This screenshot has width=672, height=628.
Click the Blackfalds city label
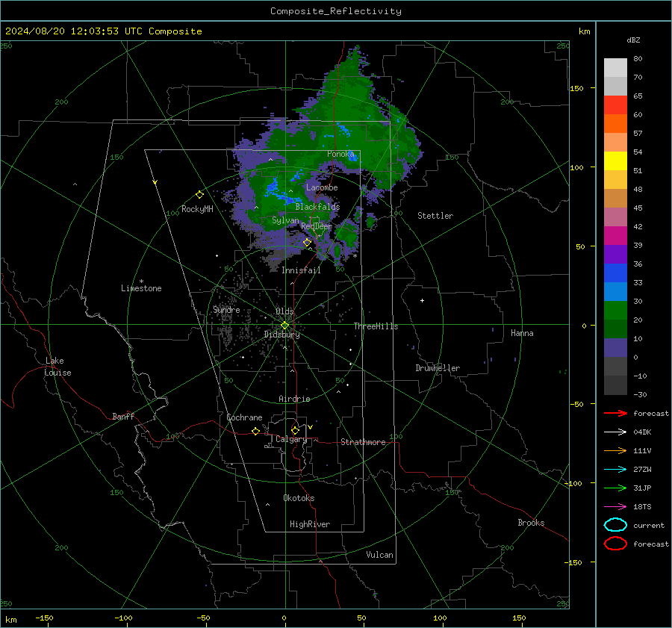[x=317, y=207]
